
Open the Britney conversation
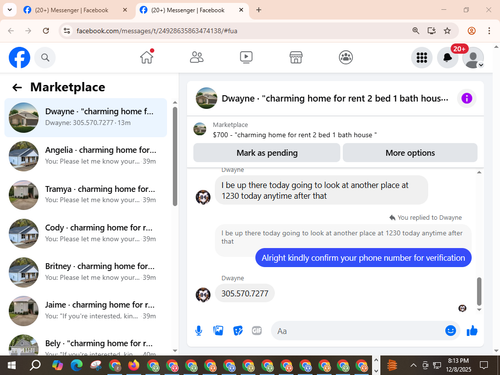click(x=86, y=272)
